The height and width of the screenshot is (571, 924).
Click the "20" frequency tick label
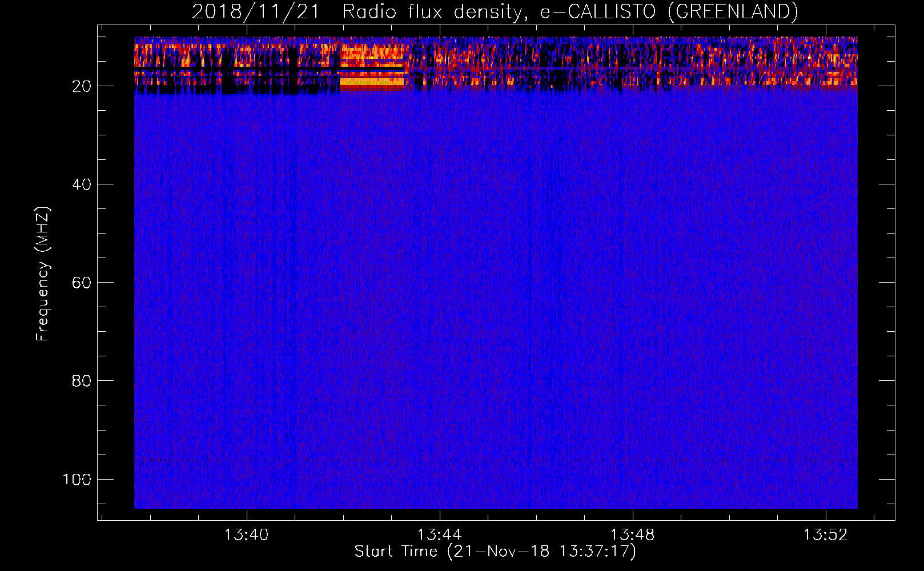81,86
